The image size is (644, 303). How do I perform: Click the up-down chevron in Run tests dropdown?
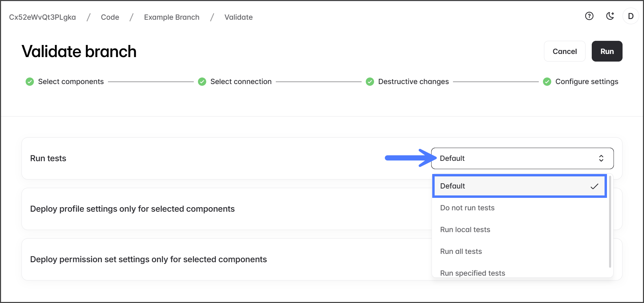pyautogui.click(x=601, y=158)
